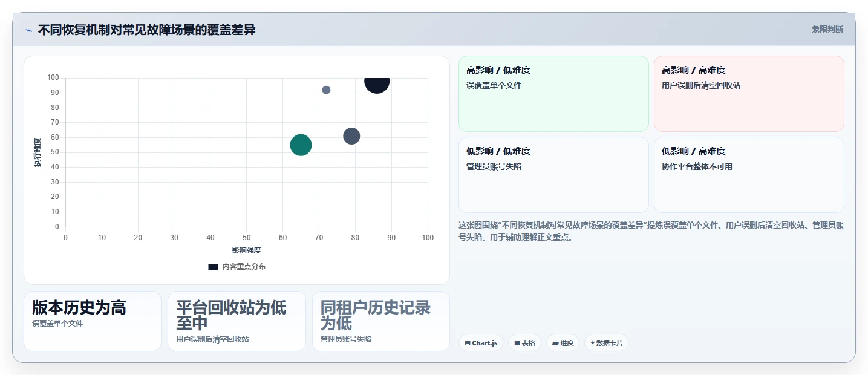Select the slate bubble at impact 79
The height and width of the screenshot is (375, 868).
click(351, 136)
